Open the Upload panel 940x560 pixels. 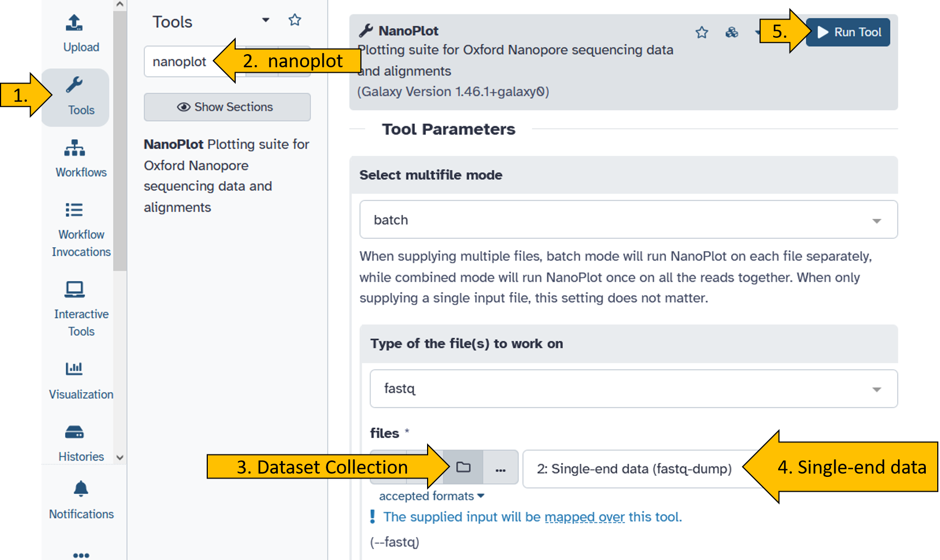(x=81, y=33)
